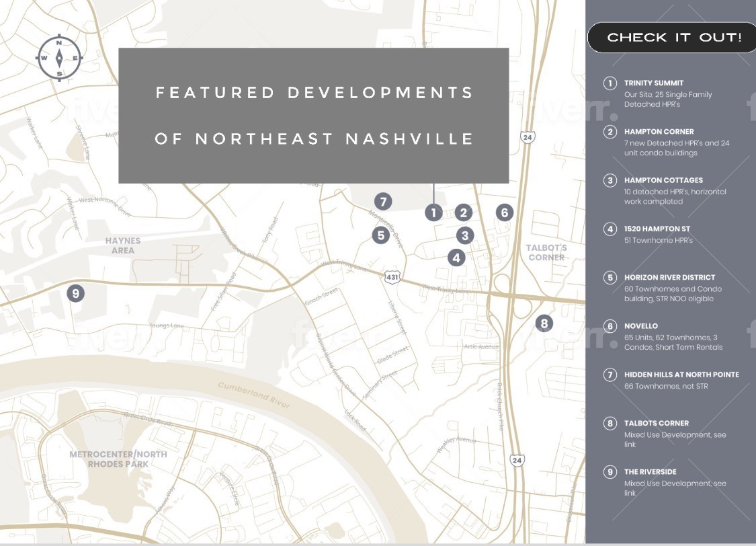Select the Horizon River District legend heading
This screenshot has width=756, height=546.
(669, 277)
